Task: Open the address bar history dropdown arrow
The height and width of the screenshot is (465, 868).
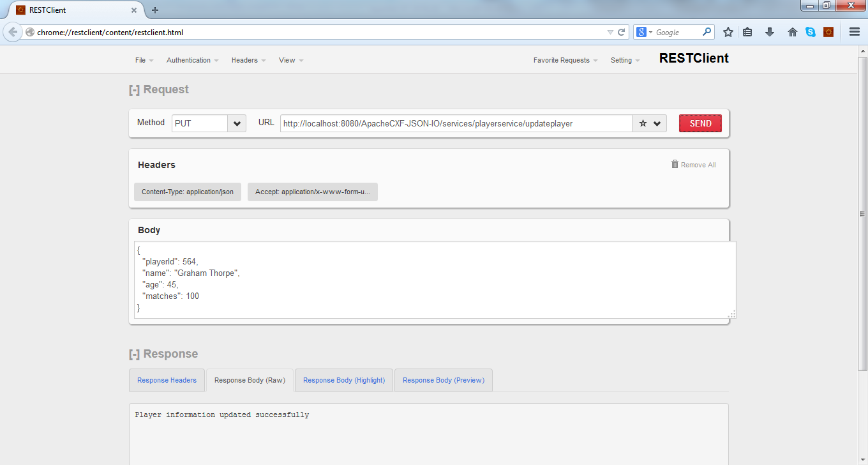Action: tap(611, 32)
